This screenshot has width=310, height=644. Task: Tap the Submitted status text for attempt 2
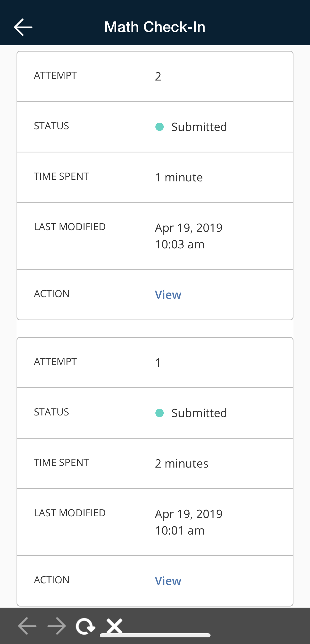point(199,127)
